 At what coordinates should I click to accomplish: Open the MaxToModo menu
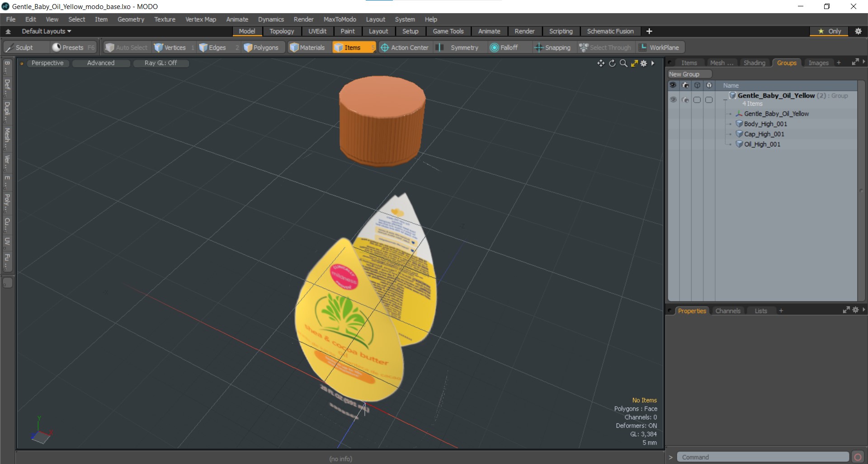pos(340,19)
